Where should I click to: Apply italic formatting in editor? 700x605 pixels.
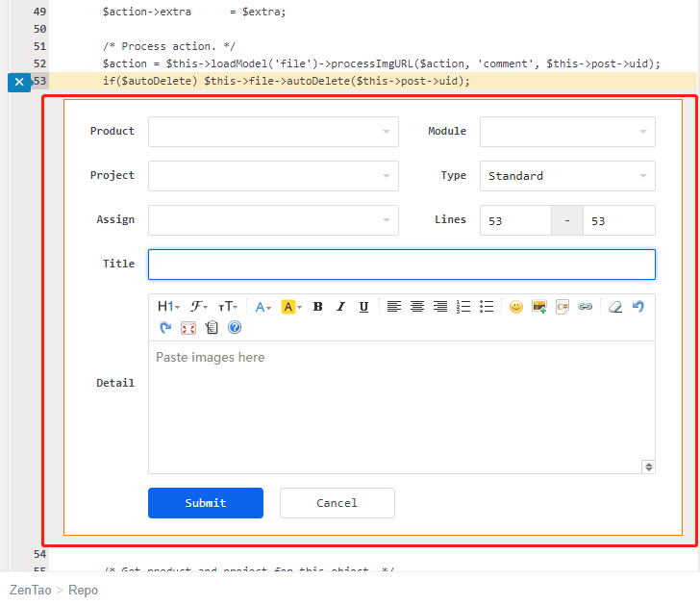click(x=340, y=307)
